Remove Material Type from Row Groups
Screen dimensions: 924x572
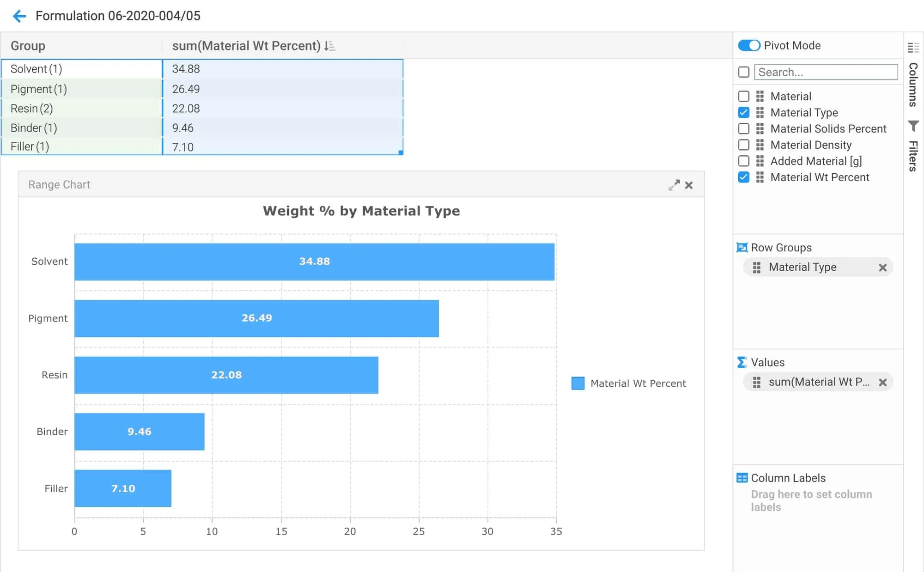883,267
